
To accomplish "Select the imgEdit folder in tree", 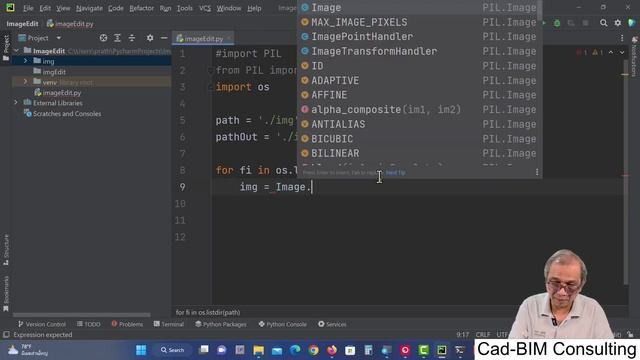I will [x=54, y=72].
